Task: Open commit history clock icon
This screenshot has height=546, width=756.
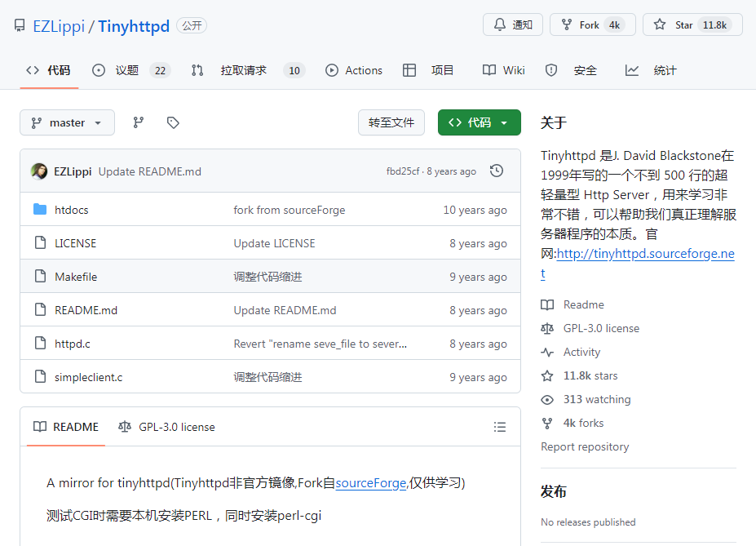Action: tap(497, 171)
